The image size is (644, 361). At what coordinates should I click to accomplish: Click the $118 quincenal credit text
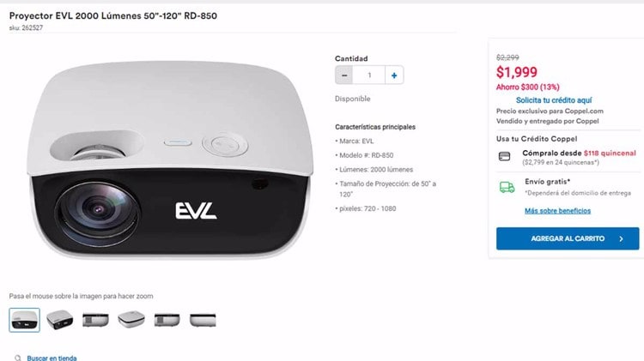coord(610,153)
